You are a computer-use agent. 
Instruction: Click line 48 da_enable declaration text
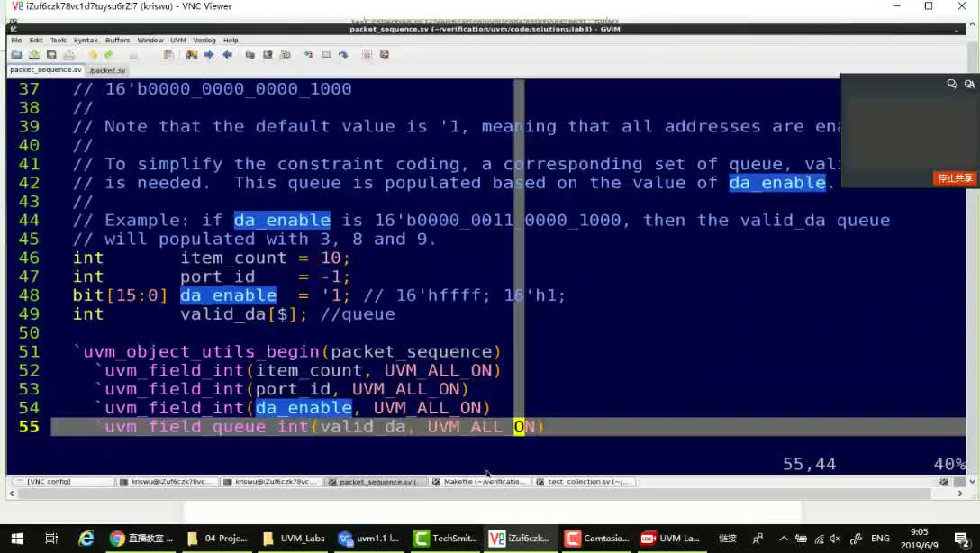pos(228,295)
